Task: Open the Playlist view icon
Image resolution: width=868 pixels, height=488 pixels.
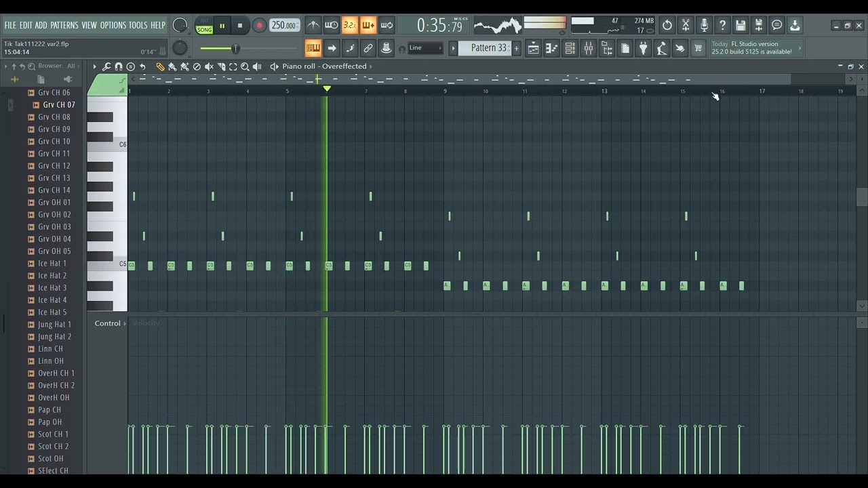Action: pyautogui.click(x=534, y=48)
